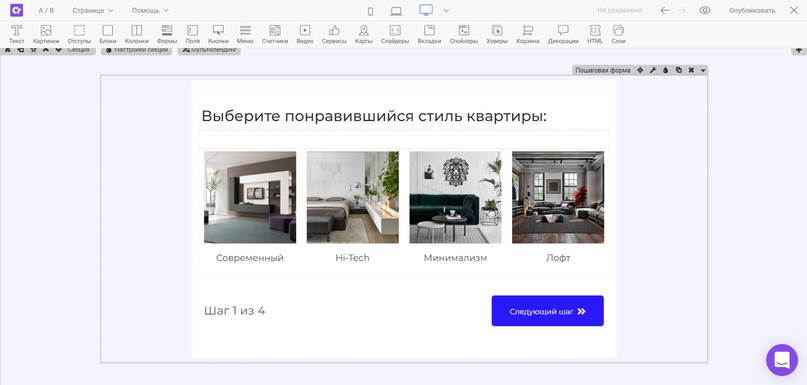
Task: Select the Текст tool
Action: pos(16,34)
